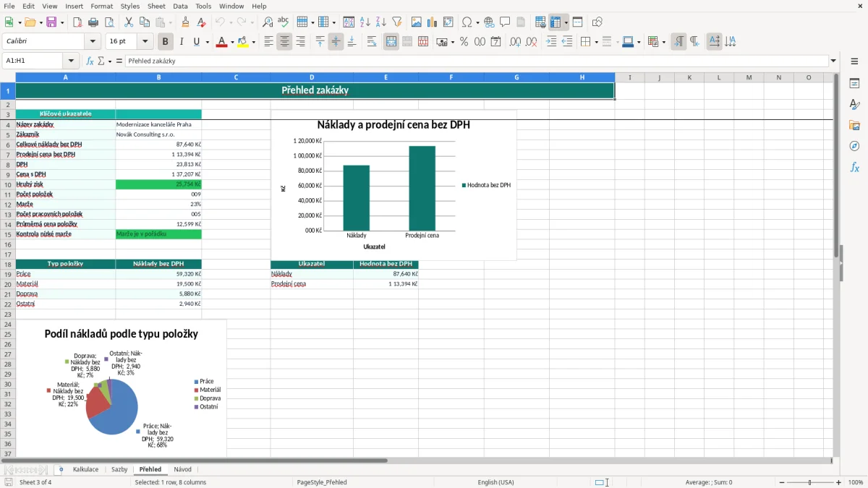Insert Chart from toolbar
The width and height of the screenshot is (868, 488).
click(432, 22)
